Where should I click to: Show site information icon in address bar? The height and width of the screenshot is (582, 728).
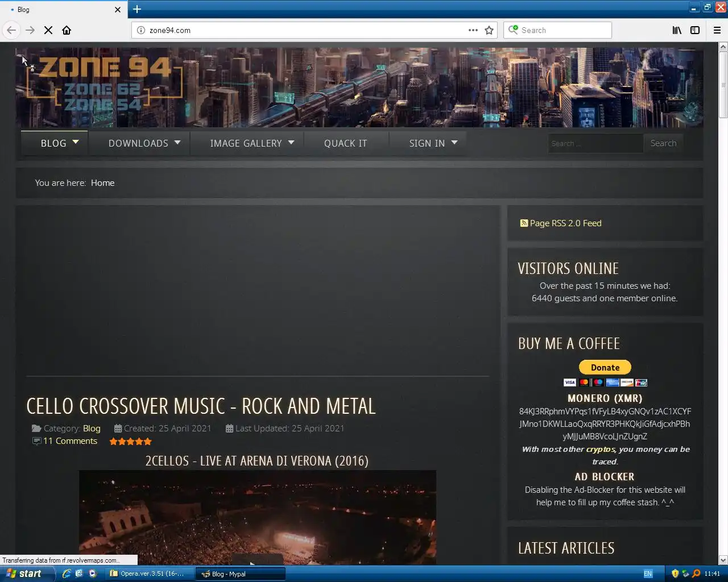(x=141, y=30)
